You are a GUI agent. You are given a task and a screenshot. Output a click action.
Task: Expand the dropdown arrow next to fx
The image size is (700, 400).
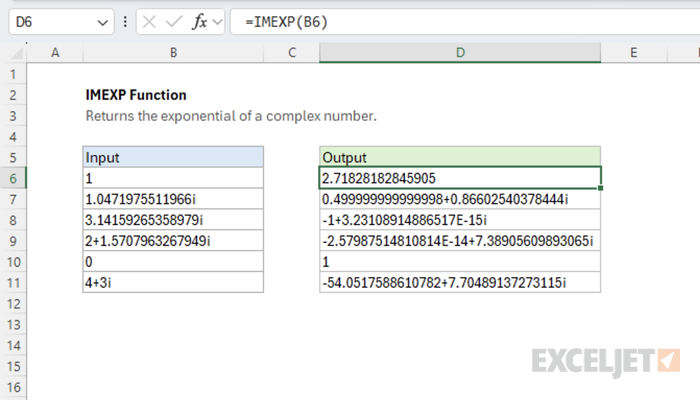pyautogui.click(x=217, y=22)
